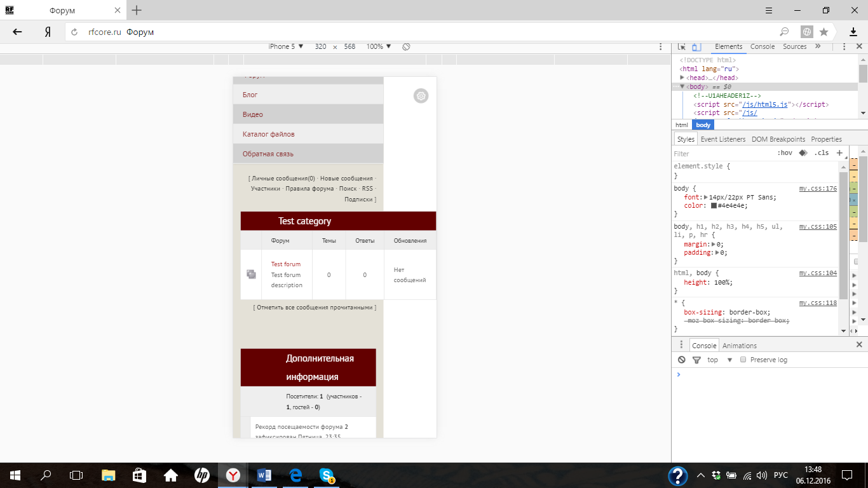868x488 pixels.
Task: Edit the 568 height field
Action: click(349, 46)
